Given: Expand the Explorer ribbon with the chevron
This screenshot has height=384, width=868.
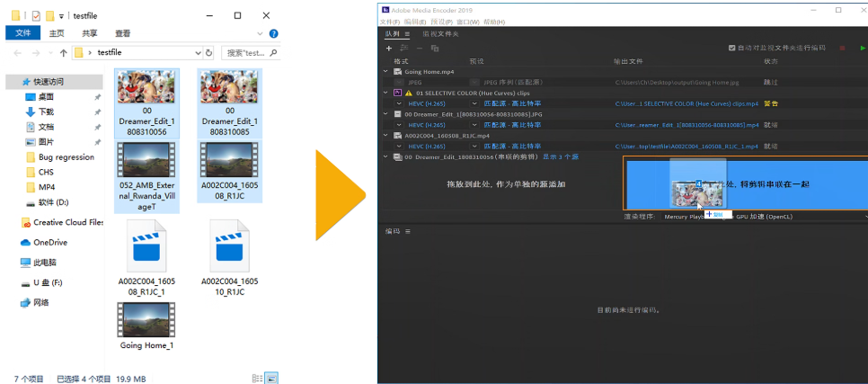Looking at the screenshot, I should coord(261,34).
